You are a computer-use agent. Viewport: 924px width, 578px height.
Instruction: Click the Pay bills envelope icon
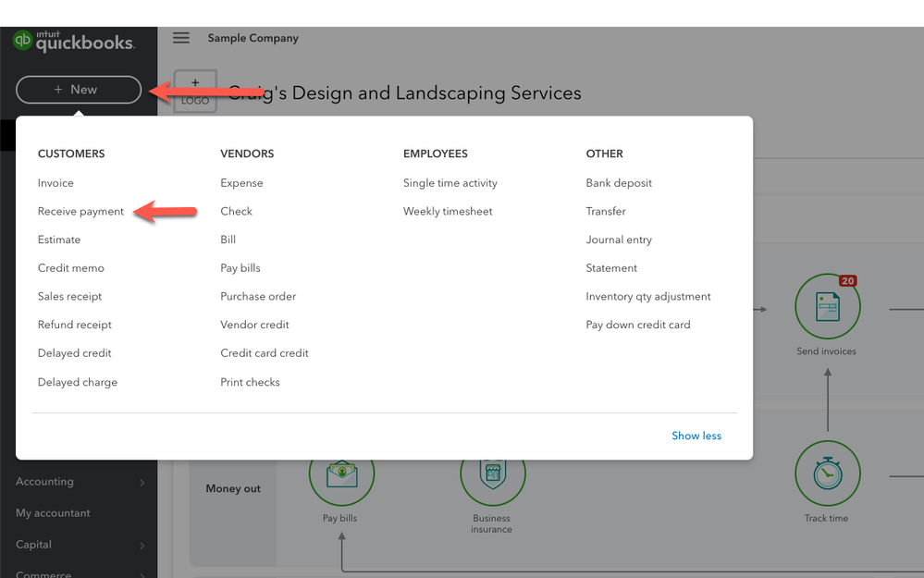tap(340, 473)
